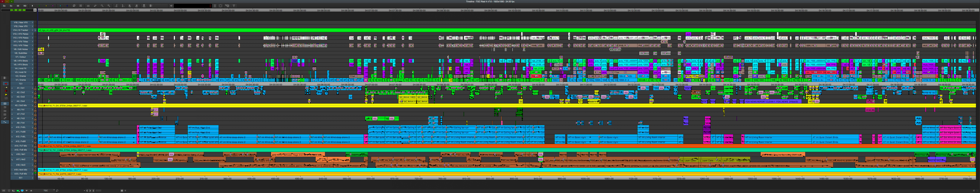Viewport: 980px width, 193px height.
Task: Select the V1 / Drama track
Action: (x=20, y=80)
